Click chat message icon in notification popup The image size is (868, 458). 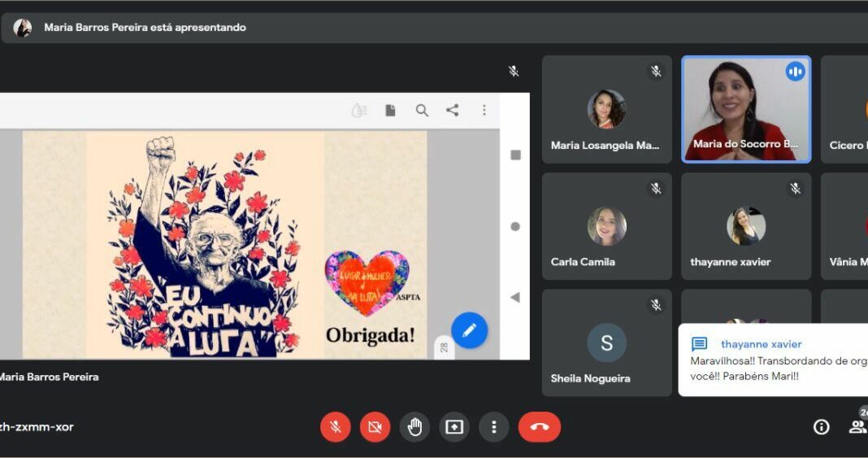tap(699, 344)
